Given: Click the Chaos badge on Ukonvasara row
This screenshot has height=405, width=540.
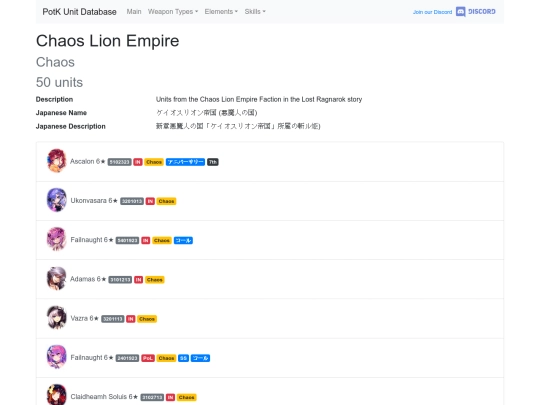Looking at the screenshot, I should pyautogui.click(x=166, y=201).
